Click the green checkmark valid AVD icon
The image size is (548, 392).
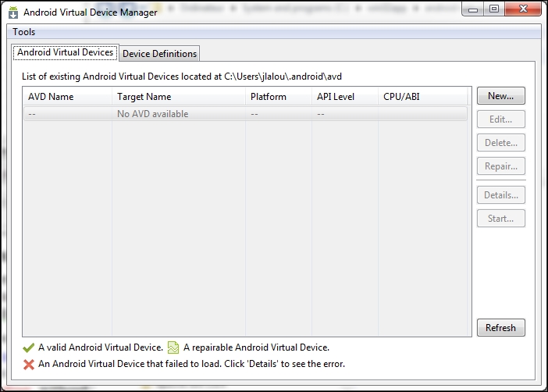point(30,347)
